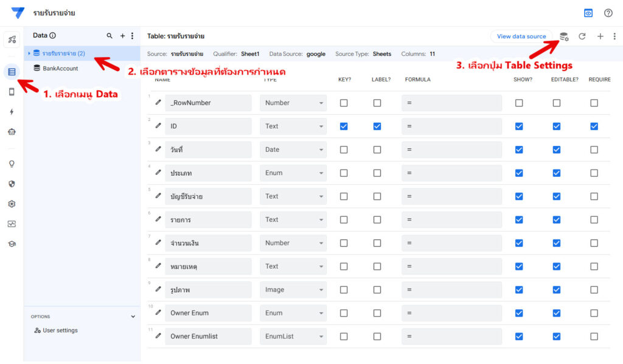Open the Security shield icon

point(12,184)
